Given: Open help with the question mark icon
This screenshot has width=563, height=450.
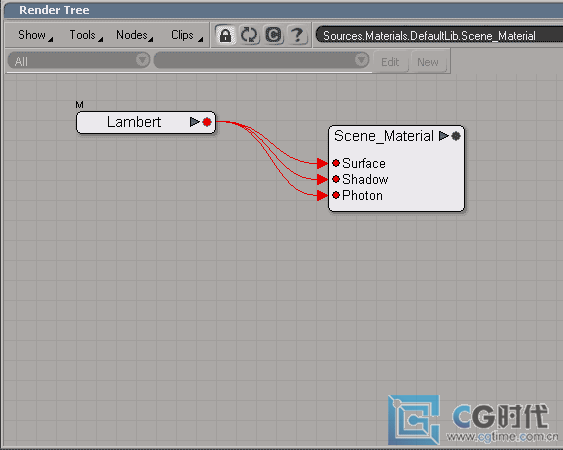Looking at the screenshot, I should click(x=297, y=35).
